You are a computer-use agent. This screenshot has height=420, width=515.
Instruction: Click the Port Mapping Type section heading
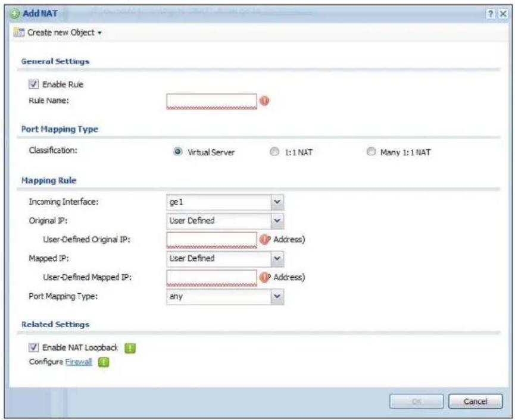click(60, 129)
